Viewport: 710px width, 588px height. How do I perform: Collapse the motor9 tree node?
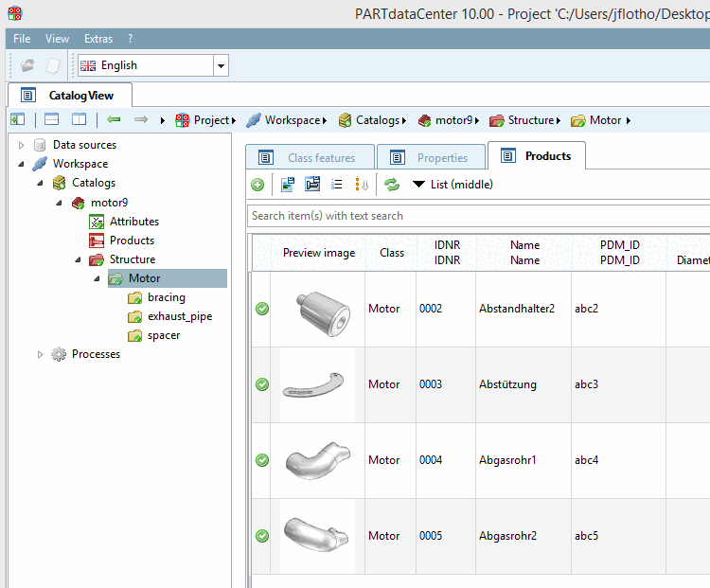pyautogui.click(x=59, y=203)
